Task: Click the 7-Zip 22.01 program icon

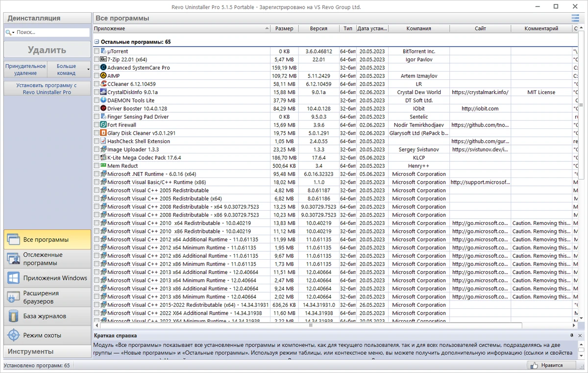Action: (103, 59)
